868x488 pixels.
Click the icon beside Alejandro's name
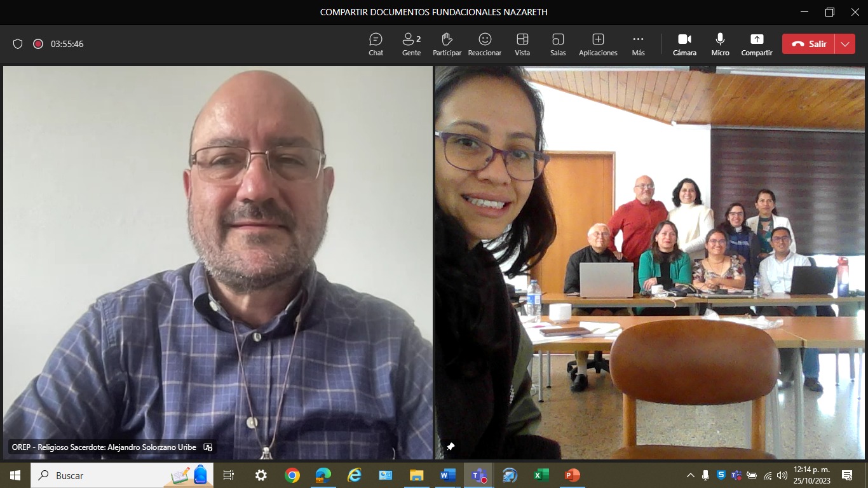click(208, 447)
